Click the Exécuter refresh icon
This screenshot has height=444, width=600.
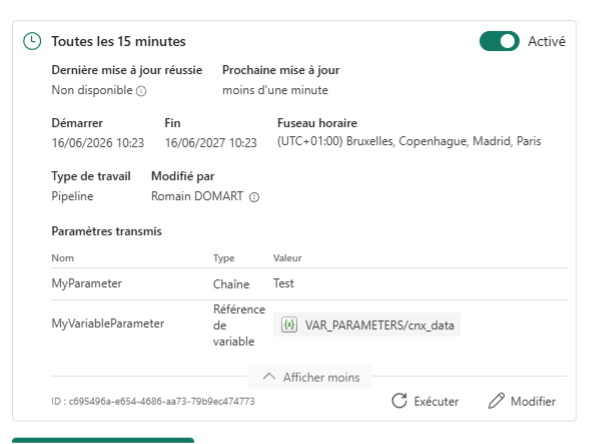pyautogui.click(x=399, y=401)
